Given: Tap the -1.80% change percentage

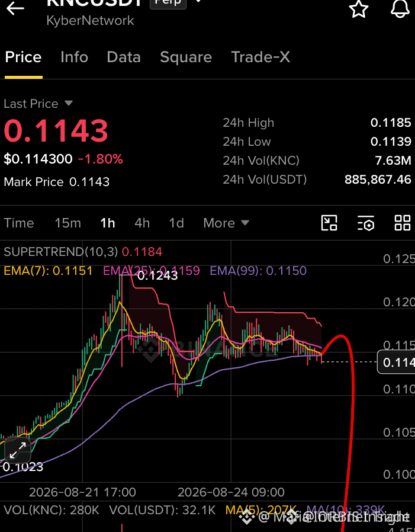Looking at the screenshot, I should pyautogui.click(x=101, y=159).
